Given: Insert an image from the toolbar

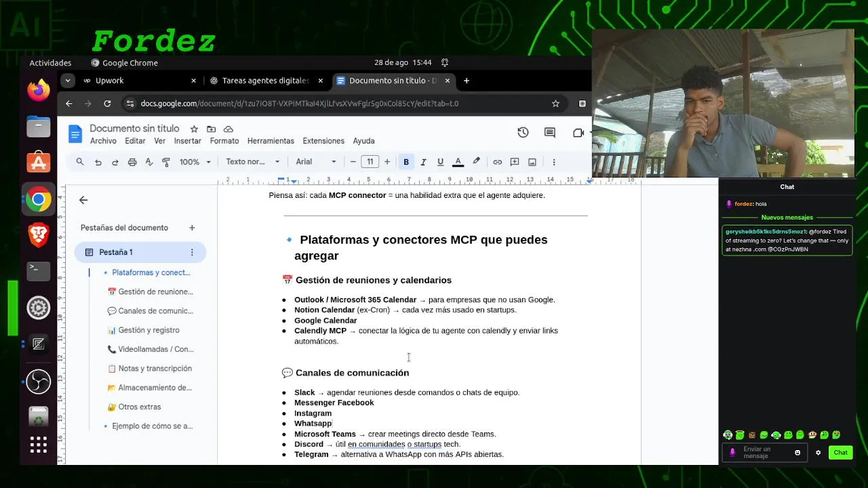Looking at the screenshot, I should [532, 162].
